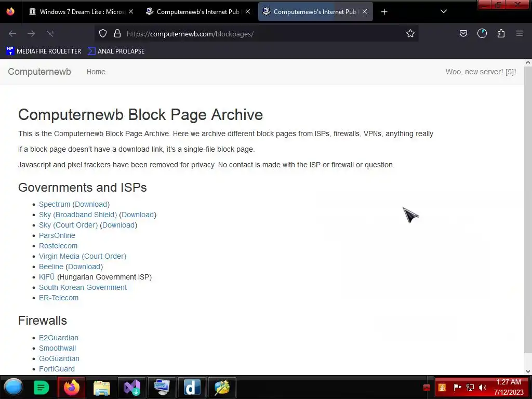This screenshot has width=532, height=399.
Task: Go to Home in site navbar
Action: [x=96, y=72]
